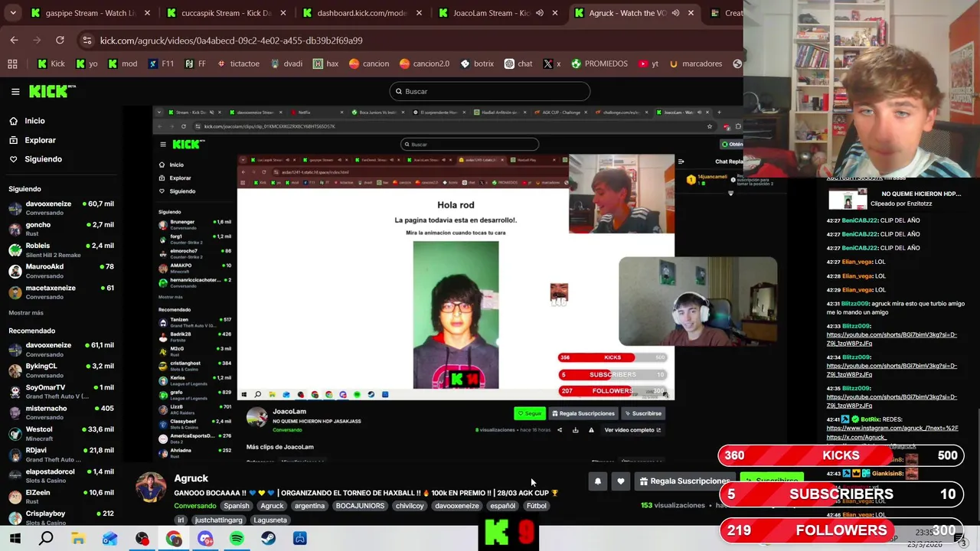
Task: Open the 'PROMIEDOS' bookmark
Action: (x=599, y=64)
